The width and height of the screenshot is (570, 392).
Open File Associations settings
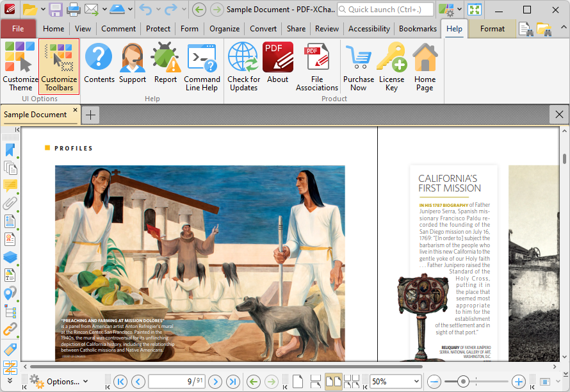tap(317, 67)
